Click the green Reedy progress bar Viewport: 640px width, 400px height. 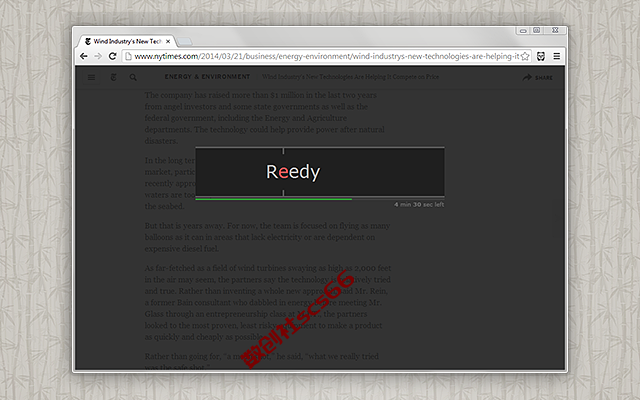[273, 199]
